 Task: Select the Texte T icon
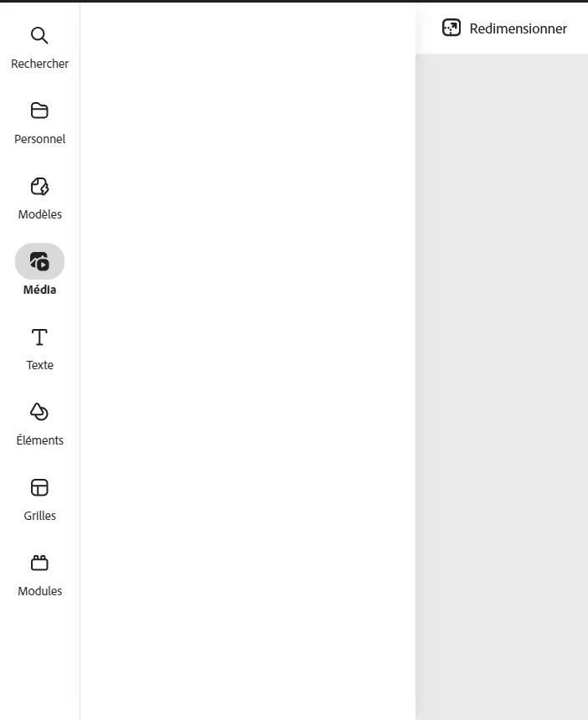click(x=39, y=337)
